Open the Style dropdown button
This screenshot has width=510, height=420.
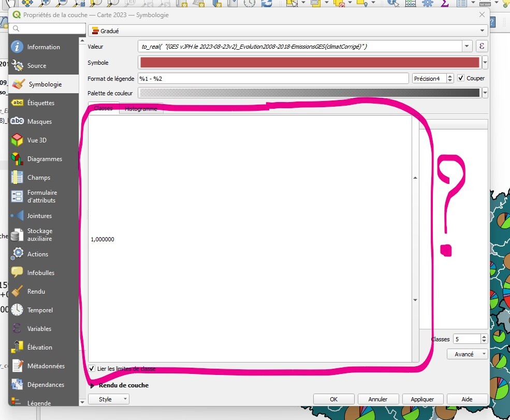click(x=109, y=399)
